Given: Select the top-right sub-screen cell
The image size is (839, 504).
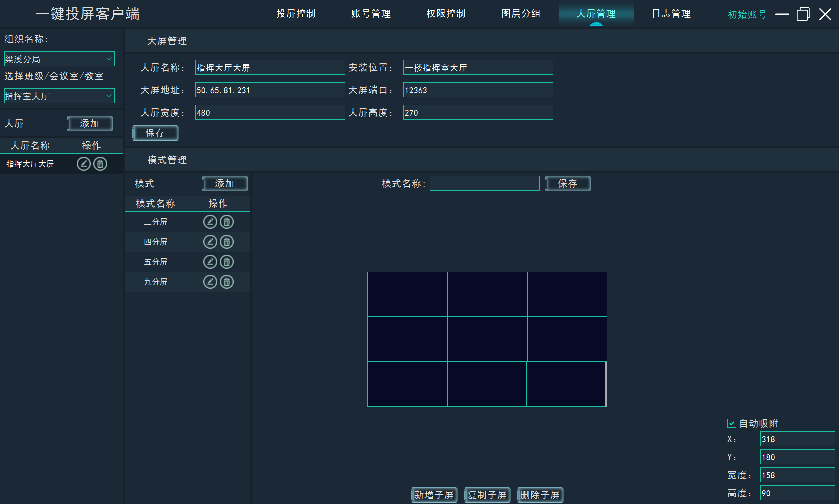Looking at the screenshot, I should (x=567, y=294).
